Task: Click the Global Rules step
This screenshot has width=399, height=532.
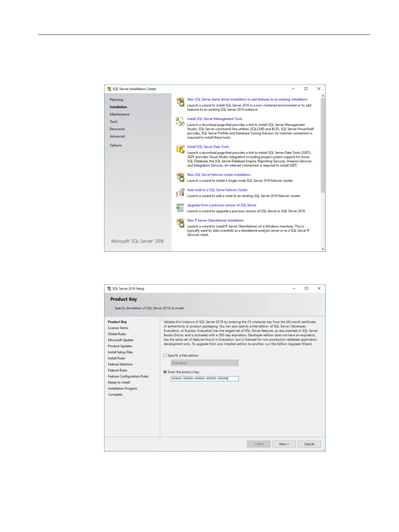Action: pos(117,334)
